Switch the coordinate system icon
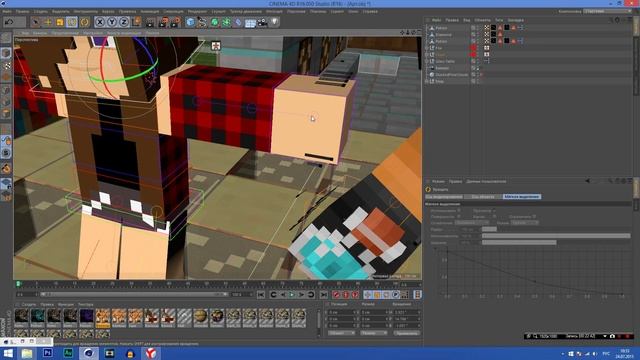640x360 pixels. pyautogui.click(x=136, y=22)
